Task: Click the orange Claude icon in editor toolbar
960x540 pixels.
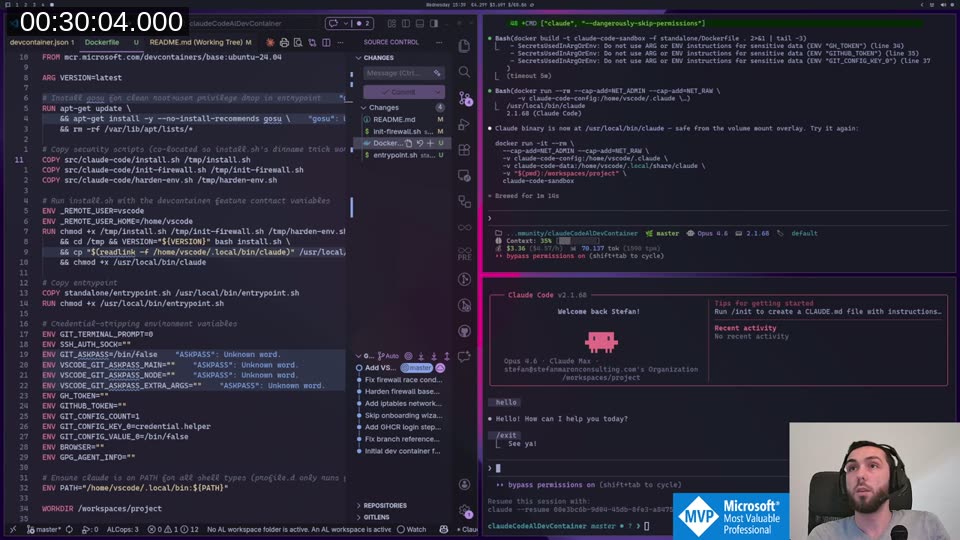Action: coord(270,42)
